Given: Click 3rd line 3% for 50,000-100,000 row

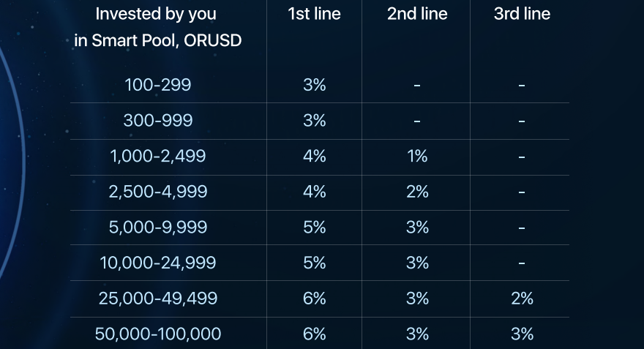Looking at the screenshot, I should tap(522, 334).
